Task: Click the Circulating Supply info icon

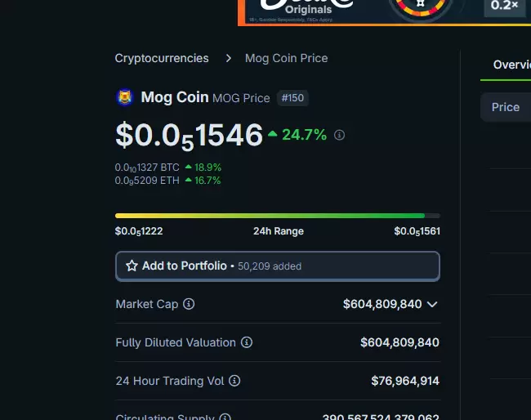Action: pos(225,418)
